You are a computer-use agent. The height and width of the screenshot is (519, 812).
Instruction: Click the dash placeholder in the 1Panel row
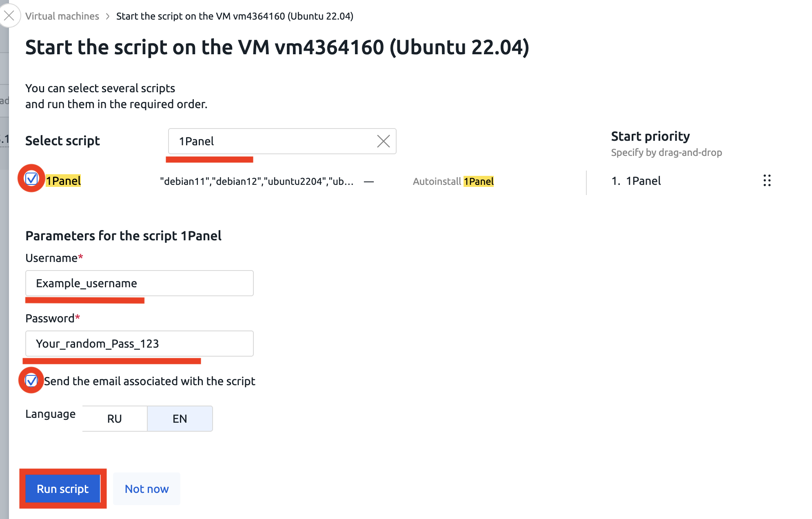[x=369, y=182]
